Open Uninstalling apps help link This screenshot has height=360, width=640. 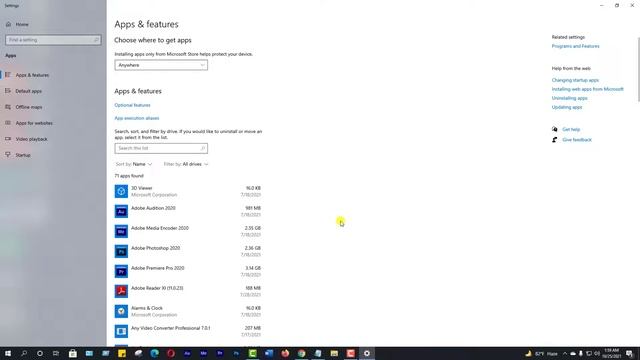[x=569, y=98]
